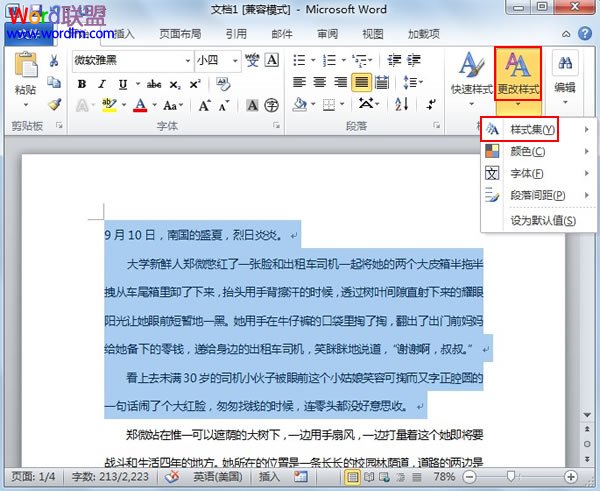Click the zoom slider handle
600x491 pixels.
(510, 476)
